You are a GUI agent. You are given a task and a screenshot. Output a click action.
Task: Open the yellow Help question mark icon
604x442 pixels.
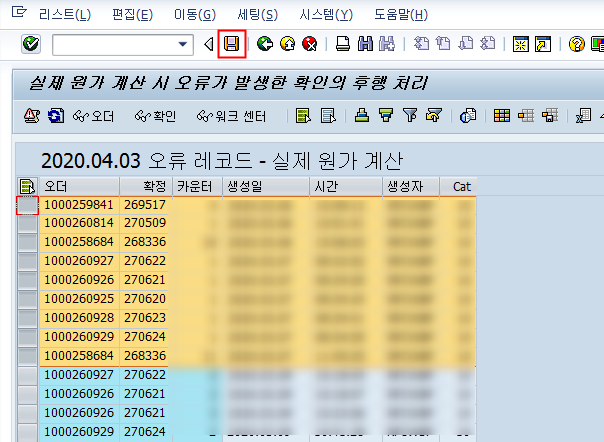click(576, 44)
